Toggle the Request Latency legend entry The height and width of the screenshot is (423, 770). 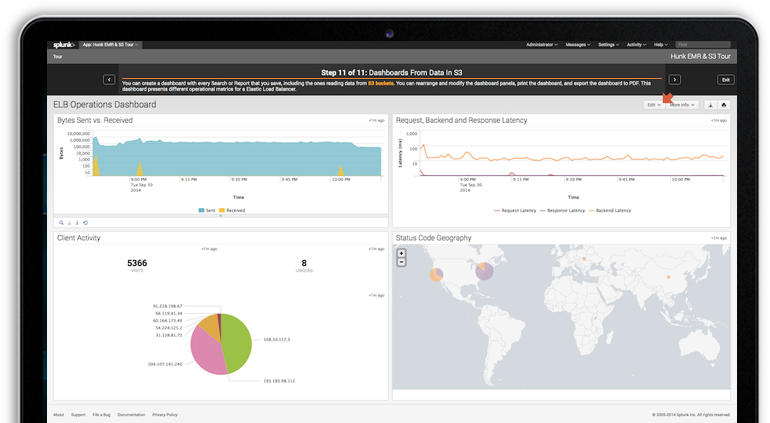515,210
